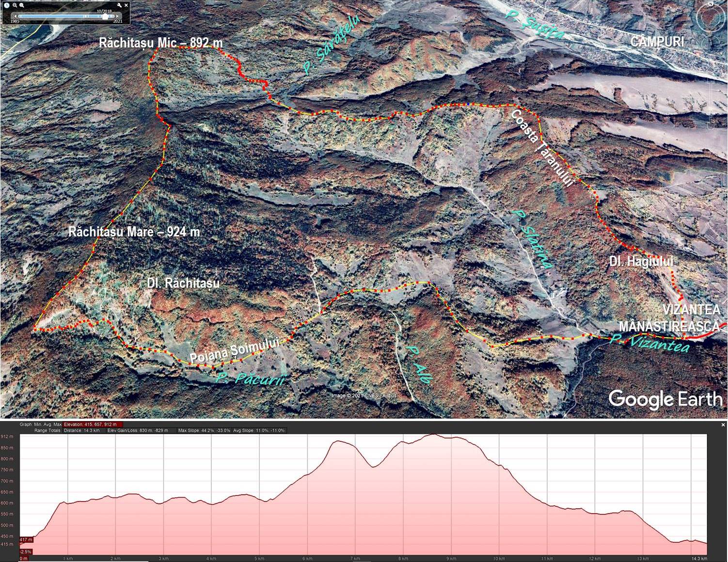The height and width of the screenshot is (562, 728).
Task: Step to previous imagery date
Action: tap(15, 16)
